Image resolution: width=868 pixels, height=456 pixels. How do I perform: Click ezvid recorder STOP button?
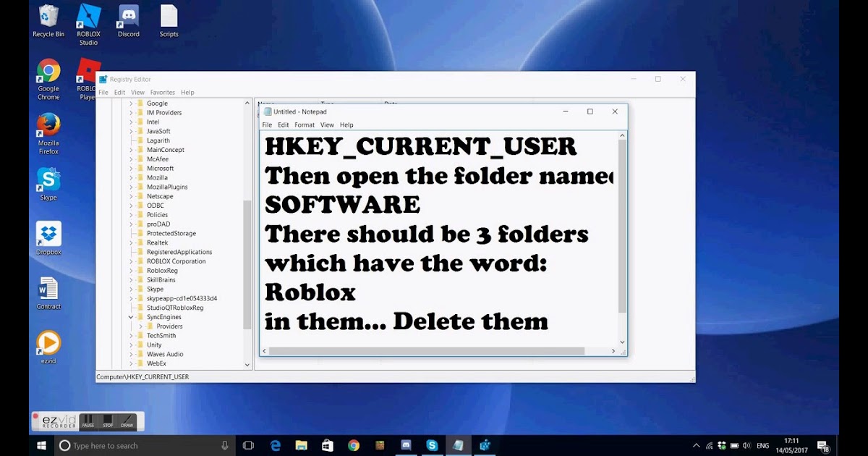pyautogui.click(x=108, y=422)
